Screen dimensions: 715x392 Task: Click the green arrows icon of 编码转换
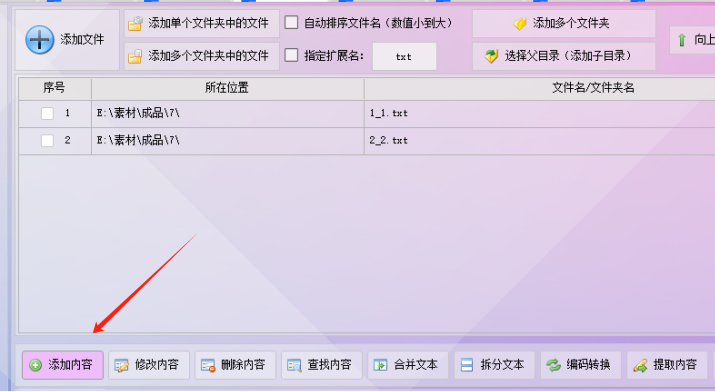tap(554, 365)
